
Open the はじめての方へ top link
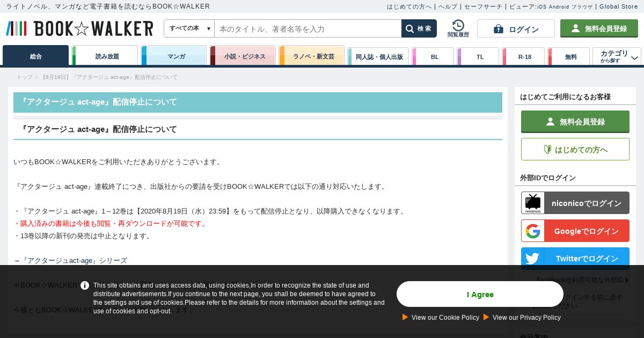click(409, 6)
